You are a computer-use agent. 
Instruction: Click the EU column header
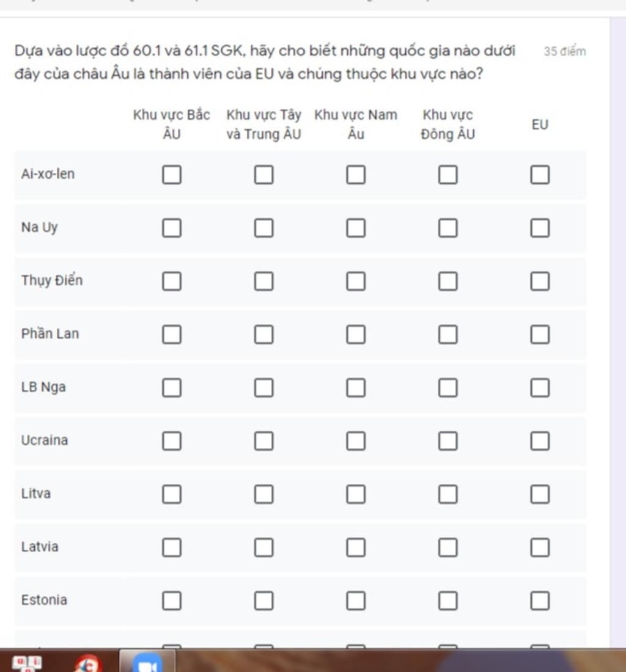(540, 124)
